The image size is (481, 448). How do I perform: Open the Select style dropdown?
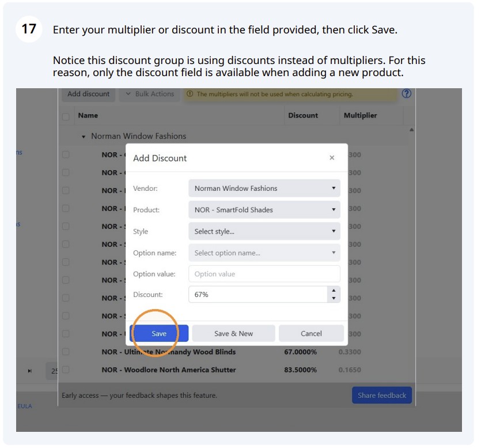[264, 231]
